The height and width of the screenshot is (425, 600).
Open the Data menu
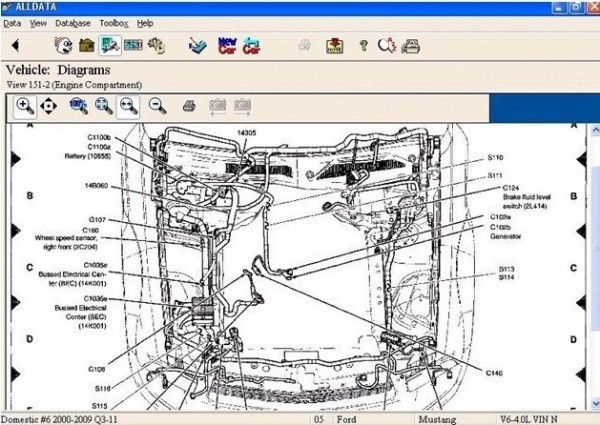click(12, 22)
